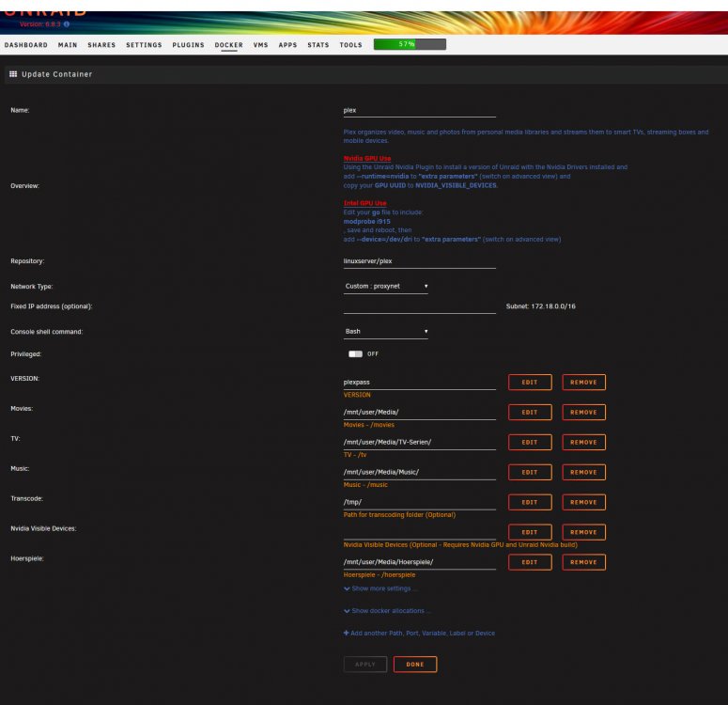Click the 57% progress bar

410,44
